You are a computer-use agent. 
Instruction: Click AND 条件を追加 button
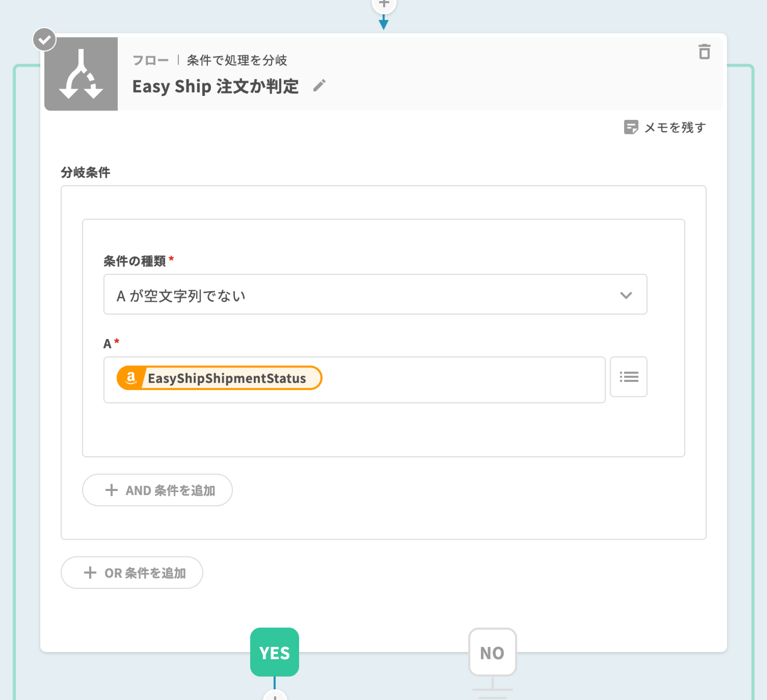point(157,490)
